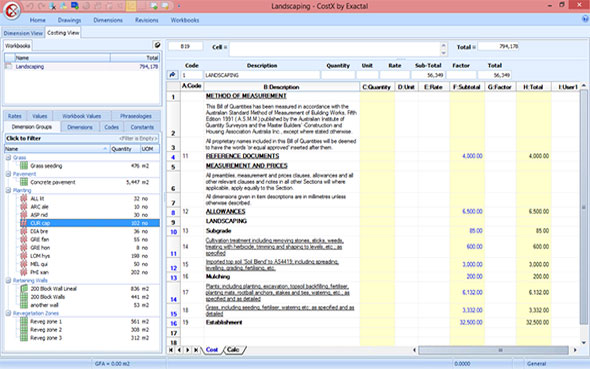Click the spreadsheet vertical scrollbar thumb
The width and height of the screenshot is (590, 369).
(x=584, y=207)
